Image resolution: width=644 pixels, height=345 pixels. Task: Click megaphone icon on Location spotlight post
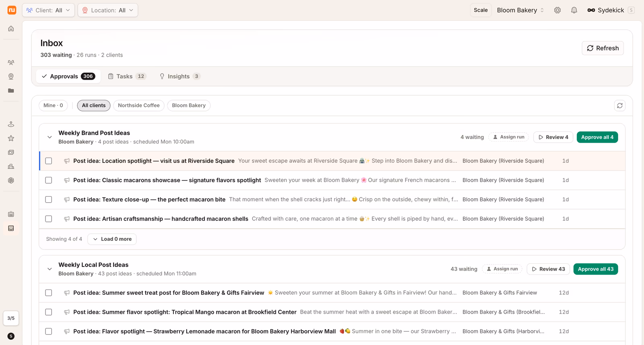tap(67, 161)
